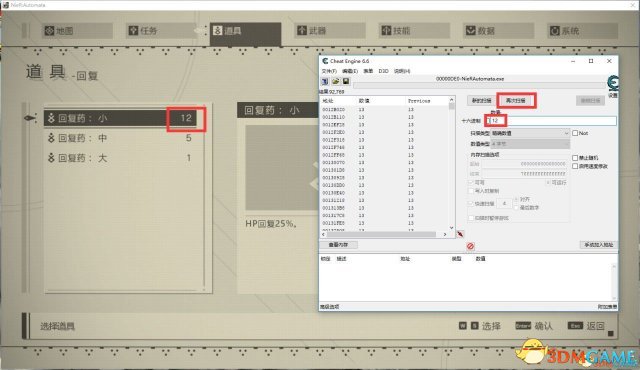This screenshot has height=370, width=640.
Task: Click the 查看内存 memory view button
Action: click(338, 245)
